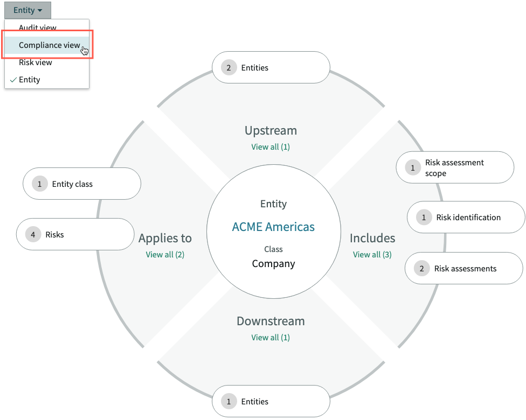
Task: Select the checked Entity menu option
Action: pos(47,80)
